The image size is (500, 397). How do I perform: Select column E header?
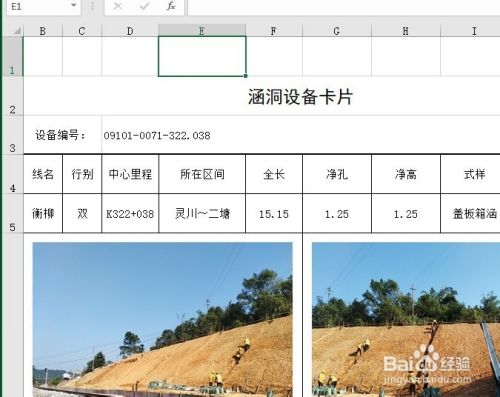[x=202, y=31]
